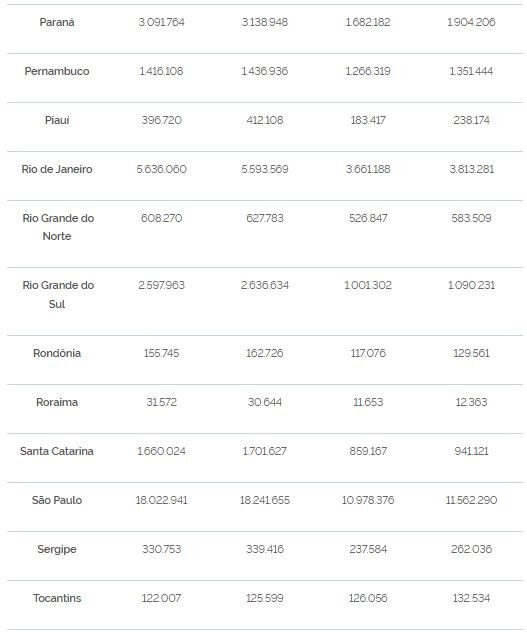The width and height of the screenshot is (527, 637).
Task: Select the cell showing 5.636.060
Action: tap(161, 169)
